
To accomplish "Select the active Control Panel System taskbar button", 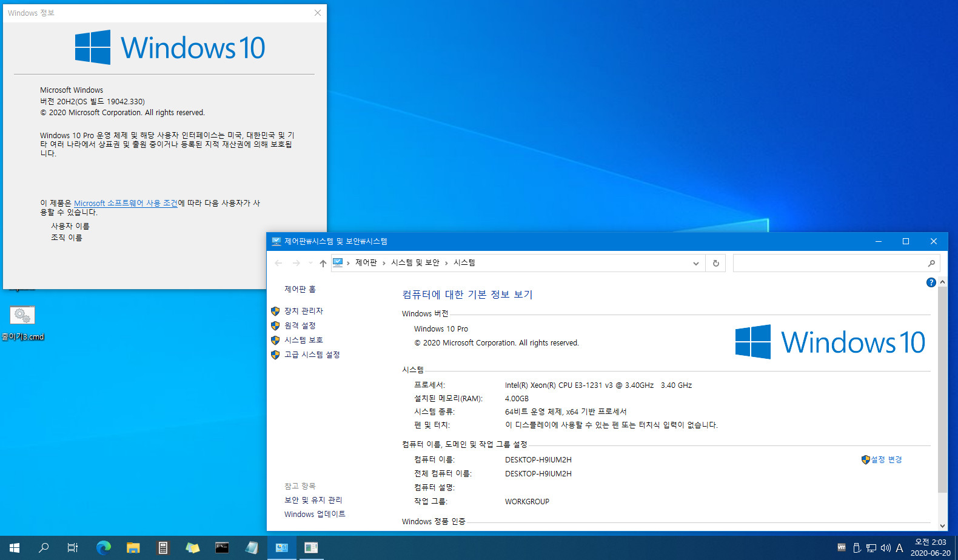I will click(x=282, y=548).
